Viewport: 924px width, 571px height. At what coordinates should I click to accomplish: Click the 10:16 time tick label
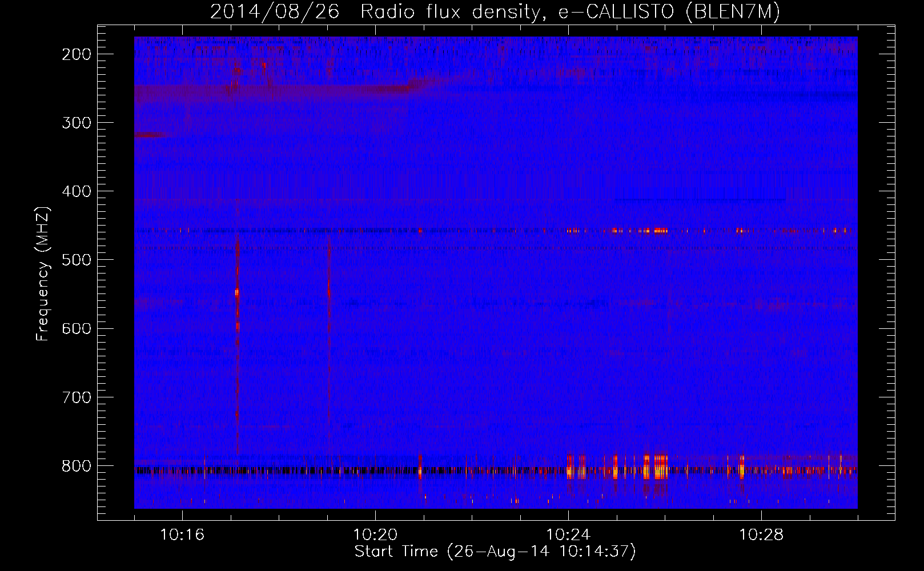coord(182,535)
